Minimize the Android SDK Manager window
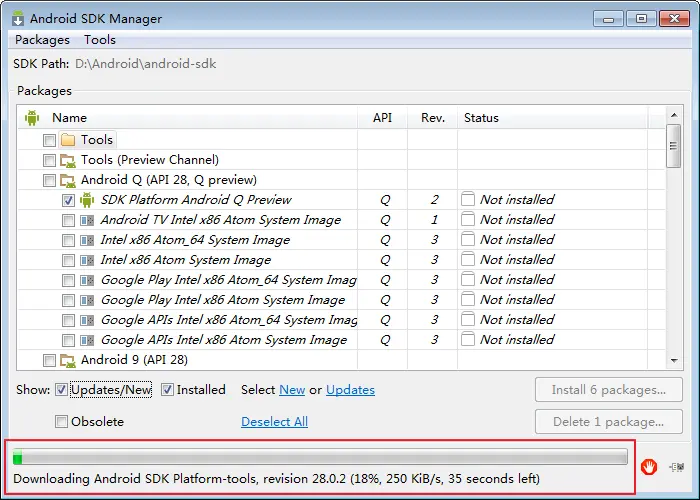The image size is (700, 500). point(608,19)
